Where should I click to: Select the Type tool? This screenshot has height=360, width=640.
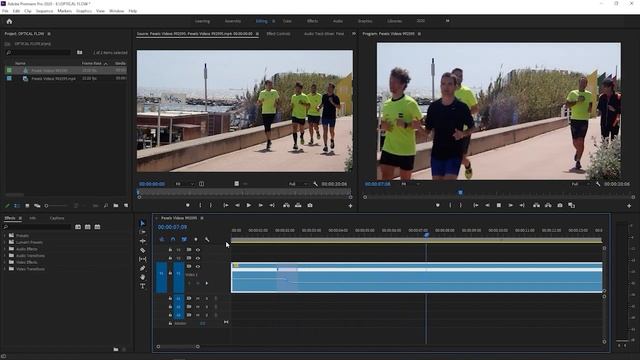(142, 286)
